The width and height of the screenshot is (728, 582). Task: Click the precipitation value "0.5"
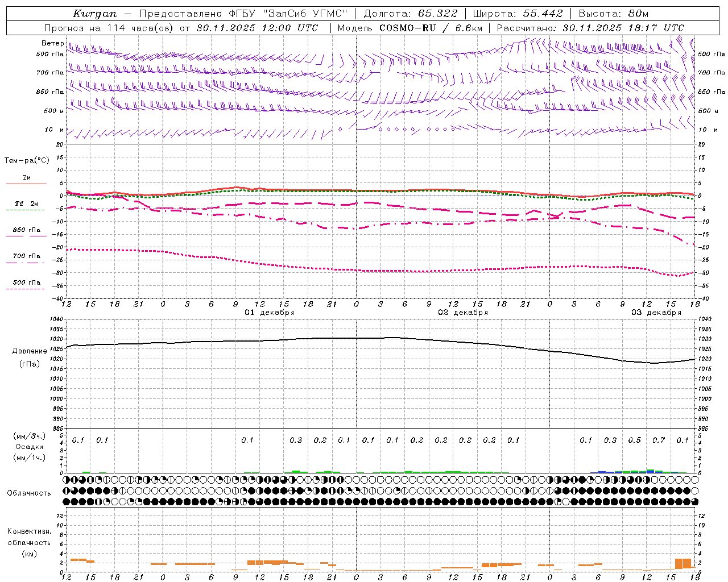pyautogui.click(x=634, y=440)
